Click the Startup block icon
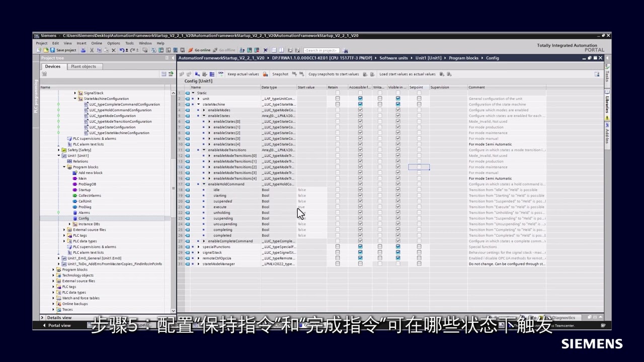The width and height of the screenshot is (644, 362). point(75,190)
